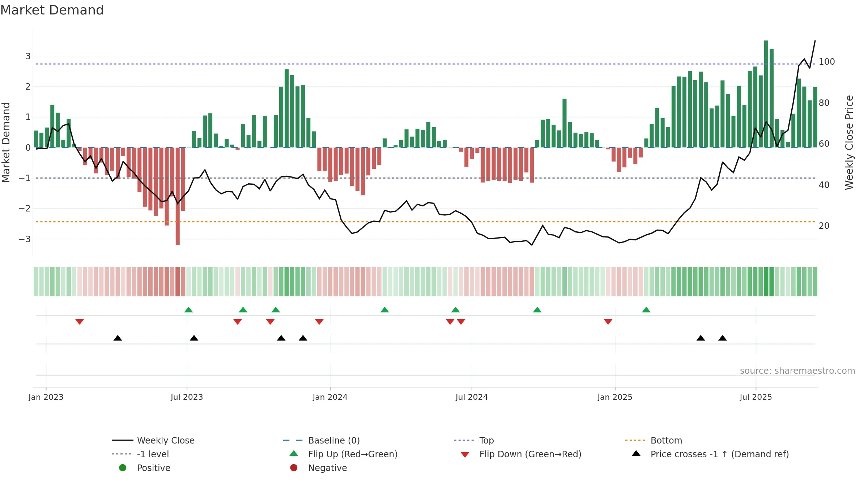Click the first red Flip Down triangle, after Jan 2023
868x488 pixels.
tap(80, 322)
